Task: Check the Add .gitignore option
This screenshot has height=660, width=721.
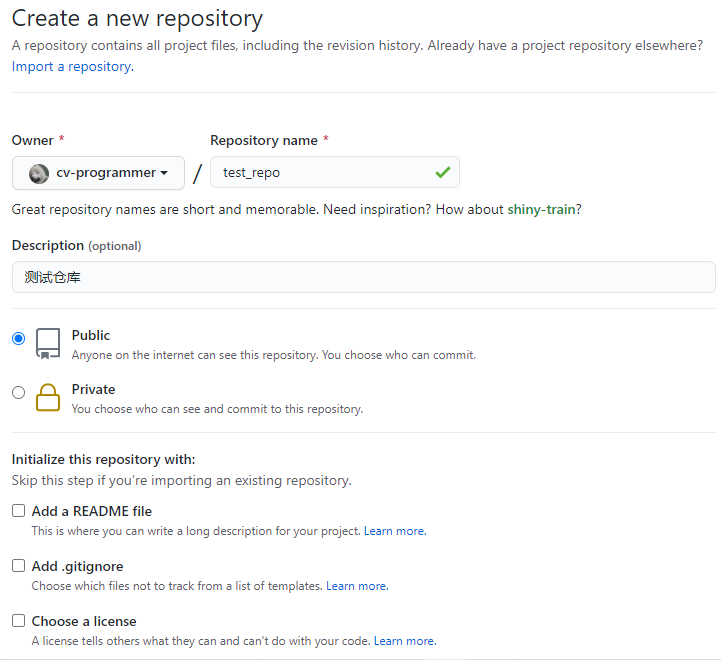Action: coord(19,566)
